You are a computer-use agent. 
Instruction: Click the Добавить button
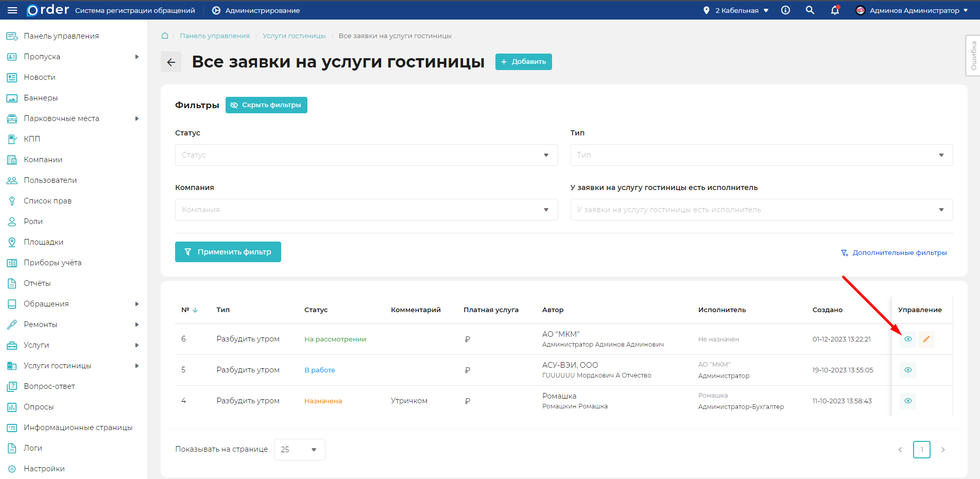(523, 61)
